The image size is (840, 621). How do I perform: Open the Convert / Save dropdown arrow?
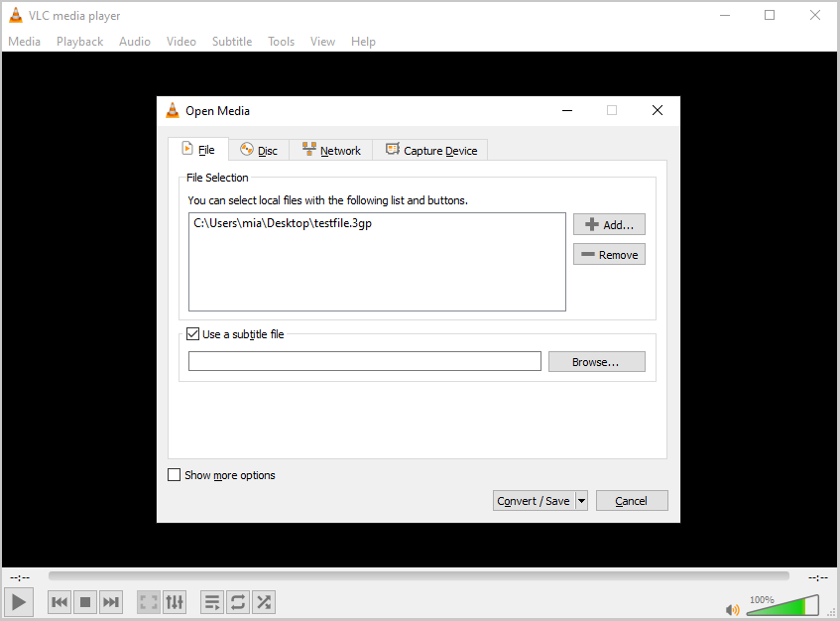(581, 501)
